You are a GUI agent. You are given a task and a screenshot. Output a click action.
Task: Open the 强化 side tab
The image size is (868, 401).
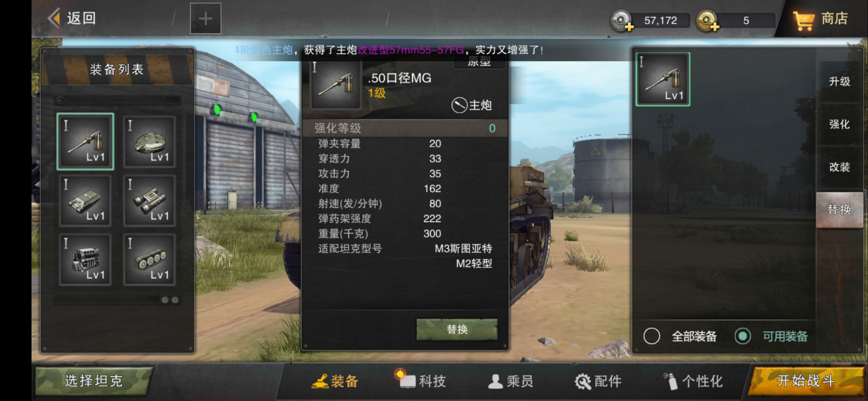coord(839,124)
